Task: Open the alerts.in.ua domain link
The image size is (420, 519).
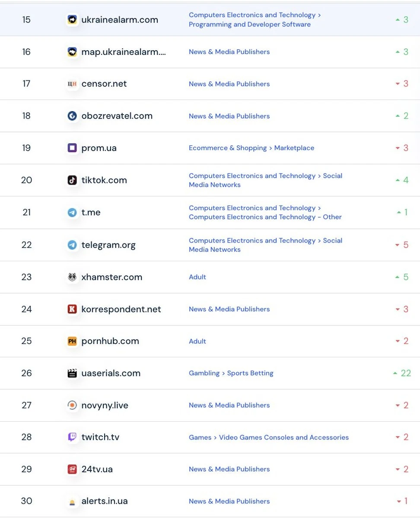Action: pos(105,501)
